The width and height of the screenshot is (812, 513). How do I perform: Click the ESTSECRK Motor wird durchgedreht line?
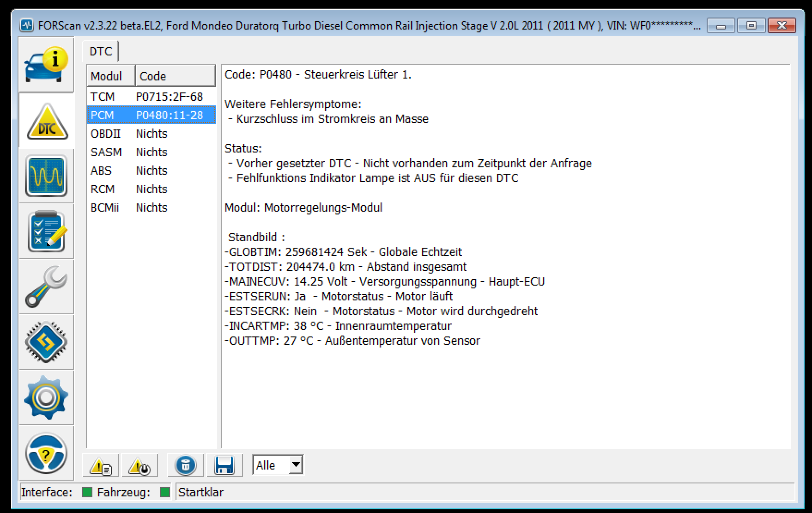point(381,311)
